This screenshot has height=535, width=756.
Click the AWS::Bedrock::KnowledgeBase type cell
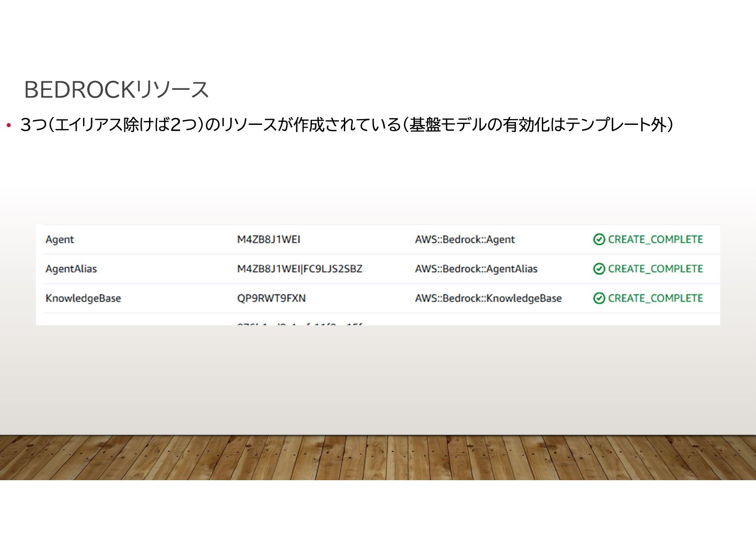[x=488, y=298]
